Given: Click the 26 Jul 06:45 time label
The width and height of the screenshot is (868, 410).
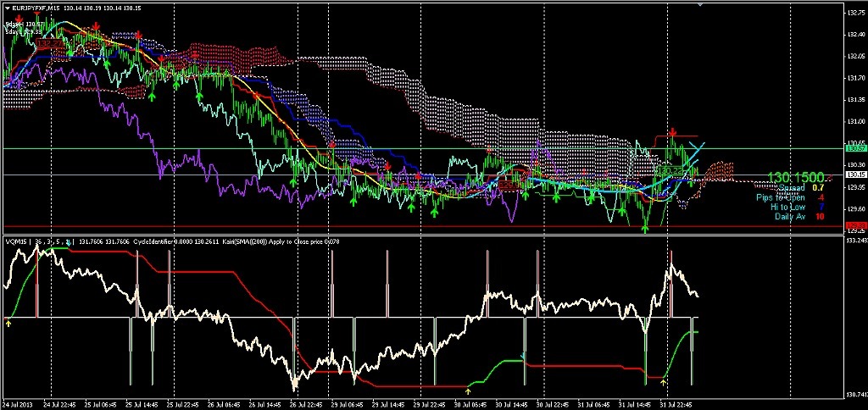Looking at the screenshot, I should [224, 404].
